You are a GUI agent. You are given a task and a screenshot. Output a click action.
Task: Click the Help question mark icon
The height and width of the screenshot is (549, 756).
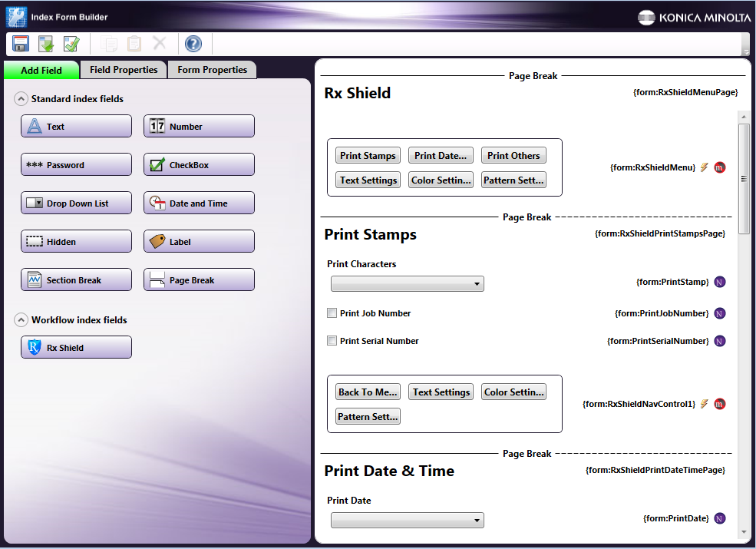point(193,44)
